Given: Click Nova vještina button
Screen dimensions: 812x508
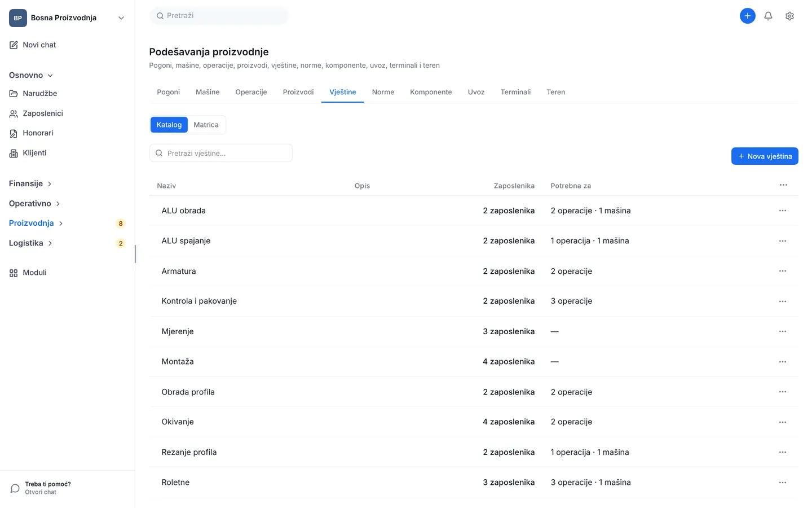Looking at the screenshot, I should point(765,156).
